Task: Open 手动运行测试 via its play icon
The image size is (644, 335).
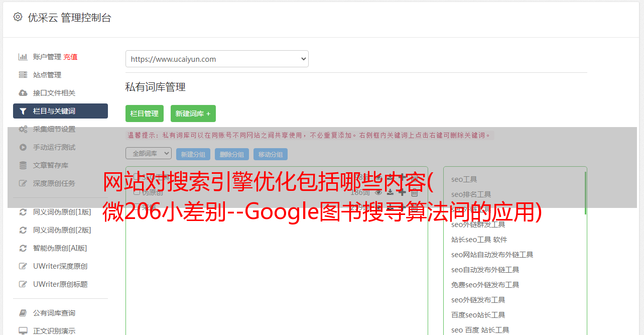Action: tap(23, 147)
